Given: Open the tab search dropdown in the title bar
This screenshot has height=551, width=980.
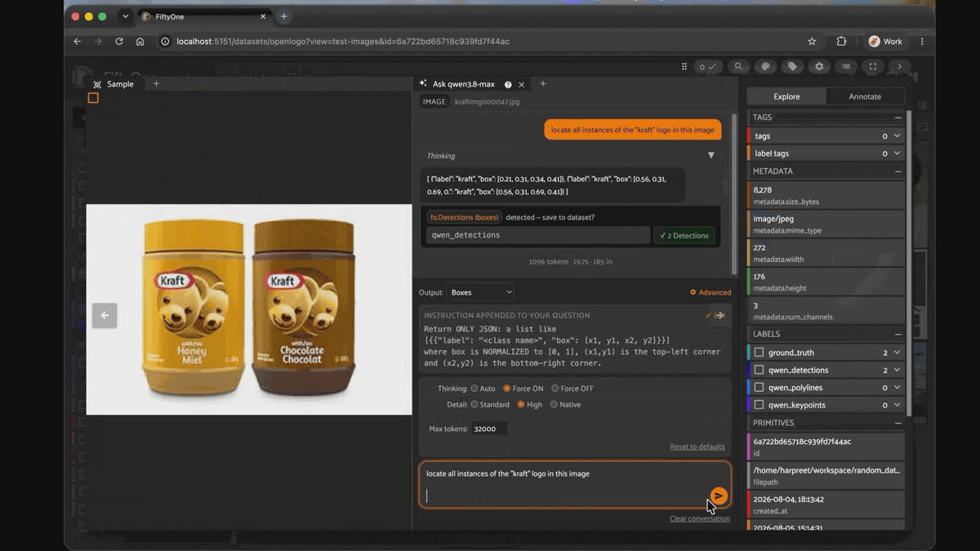Looking at the screenshot, I should [125, 16].
